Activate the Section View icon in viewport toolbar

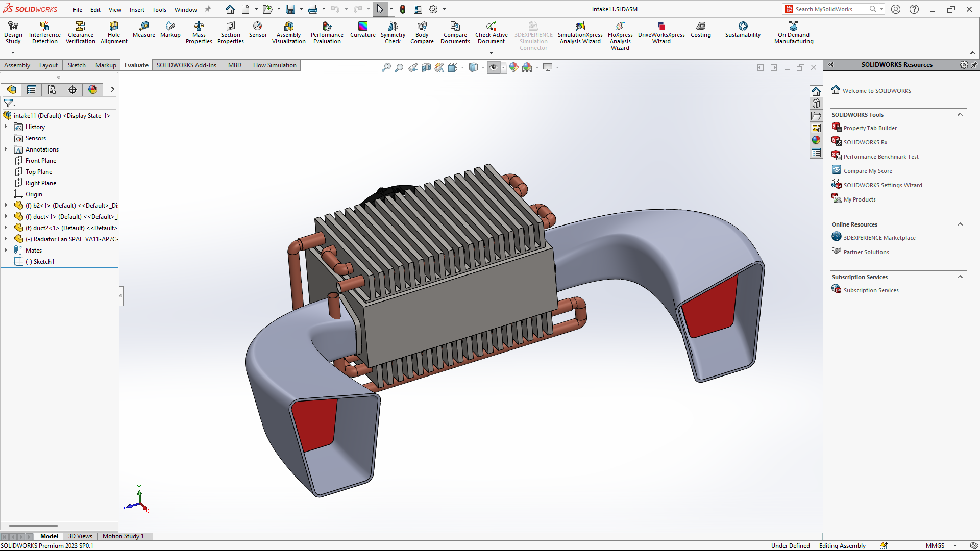coord(426,67)
